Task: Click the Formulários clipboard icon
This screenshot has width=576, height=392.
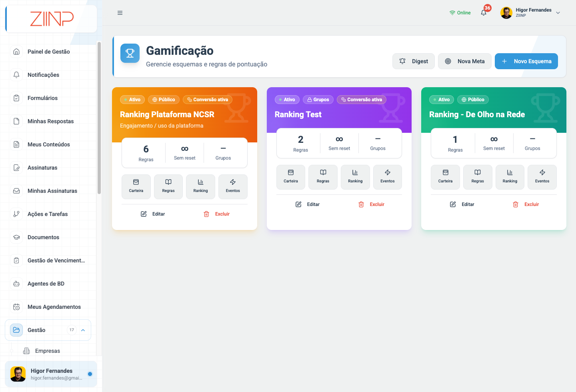Action: (16, 98)
